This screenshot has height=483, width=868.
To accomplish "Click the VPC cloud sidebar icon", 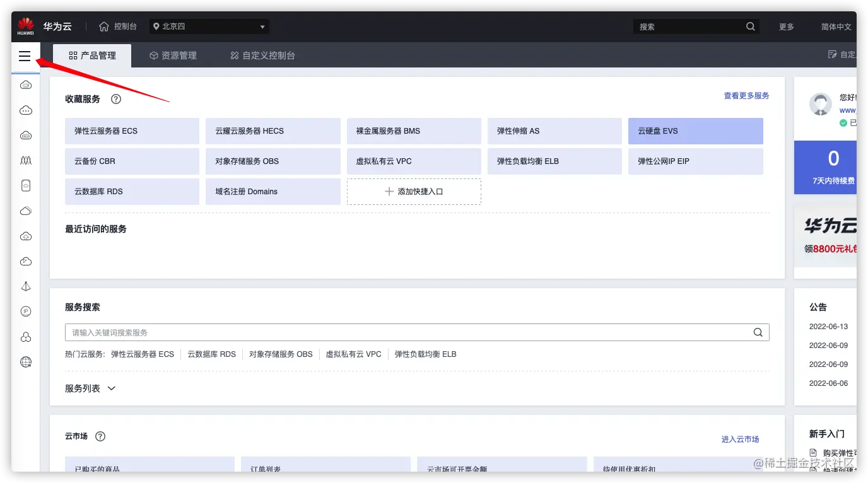I will [x=26, y=262].
